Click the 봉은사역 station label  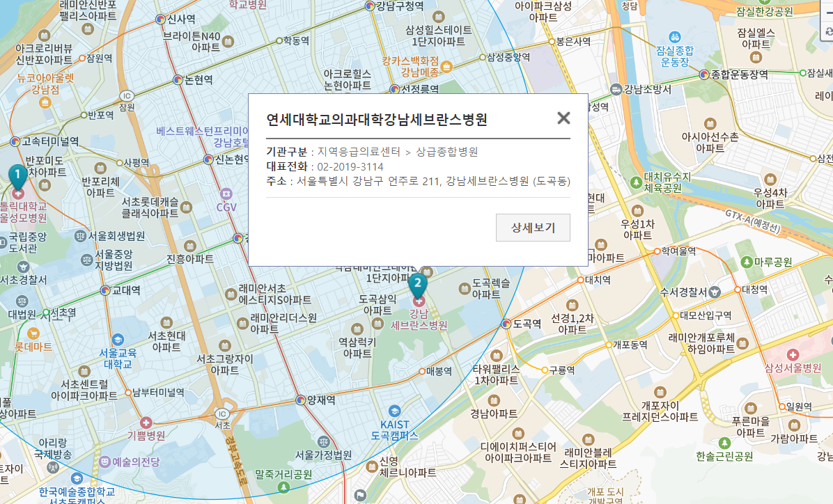573,41
